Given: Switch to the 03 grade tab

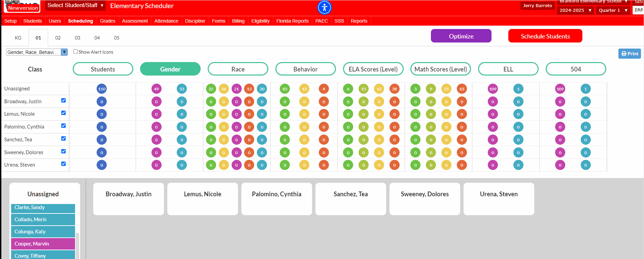Looking at the screenshot, I should click(x=77, y=38).
